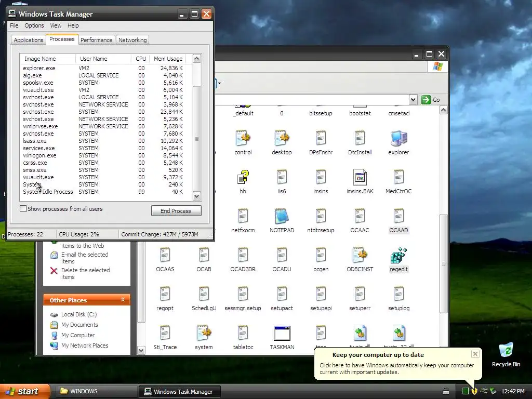The width and height of the screenshot is (532, 399).
Task: Select the system file icon
Action: 204,333
